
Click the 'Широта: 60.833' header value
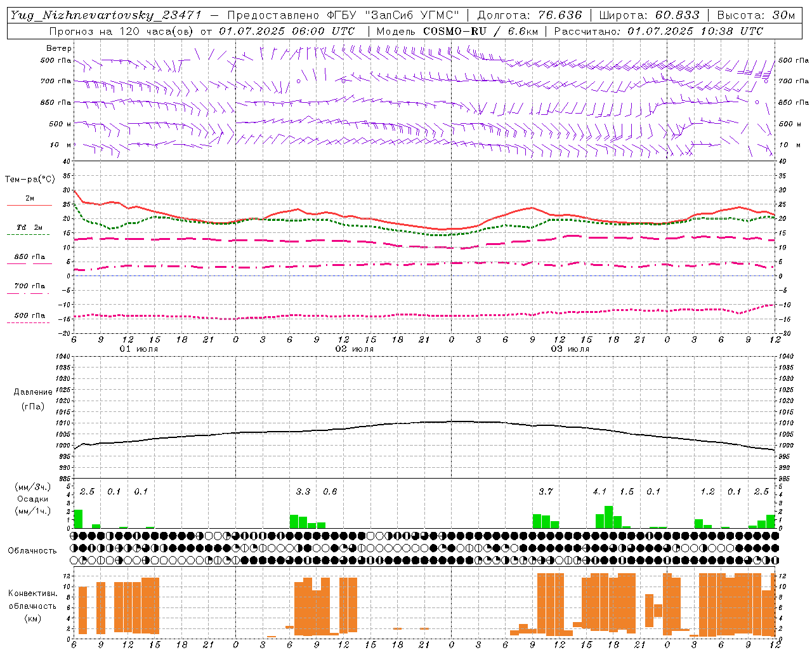pos(649,15)
